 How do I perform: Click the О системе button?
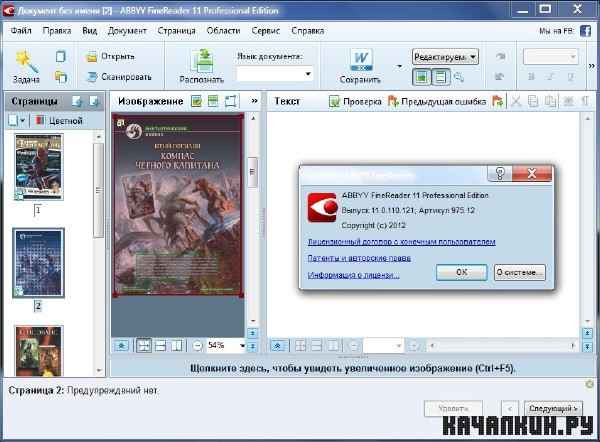(520, 272)
